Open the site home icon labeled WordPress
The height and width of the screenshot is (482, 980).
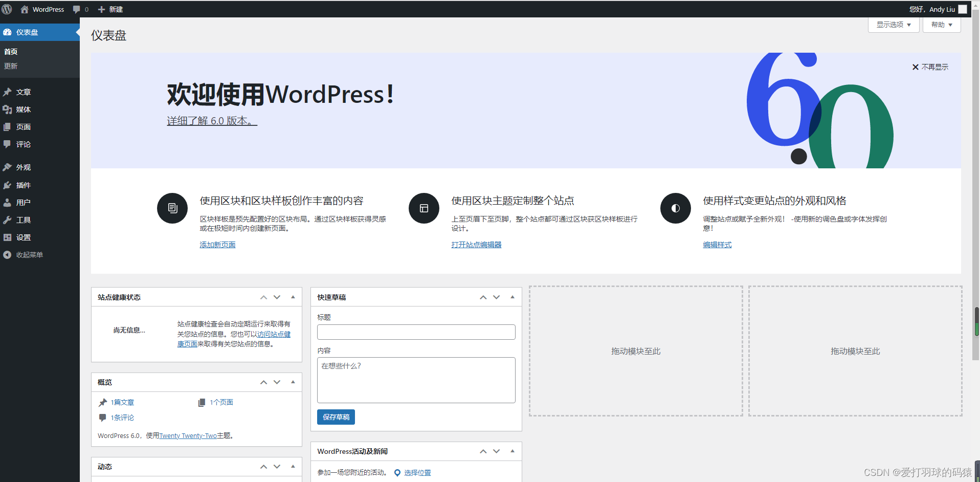click(x=25, y=9)
